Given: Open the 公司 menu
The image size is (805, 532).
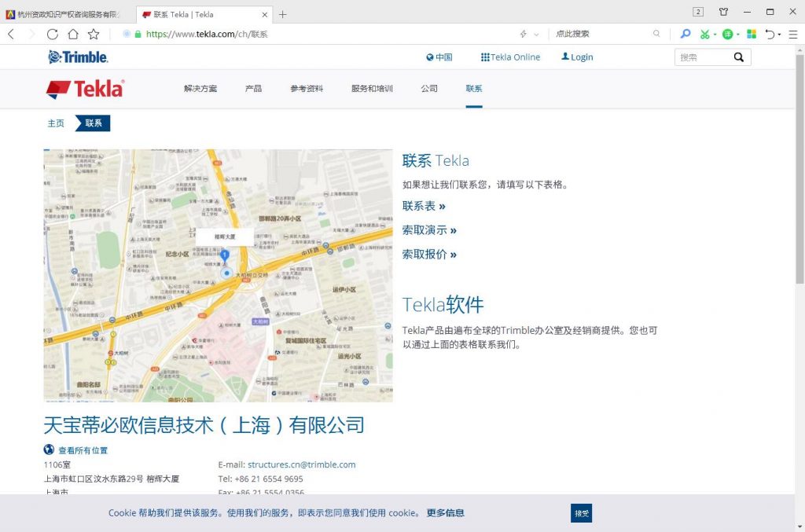Looking at the screenshot, I should 429,88.
